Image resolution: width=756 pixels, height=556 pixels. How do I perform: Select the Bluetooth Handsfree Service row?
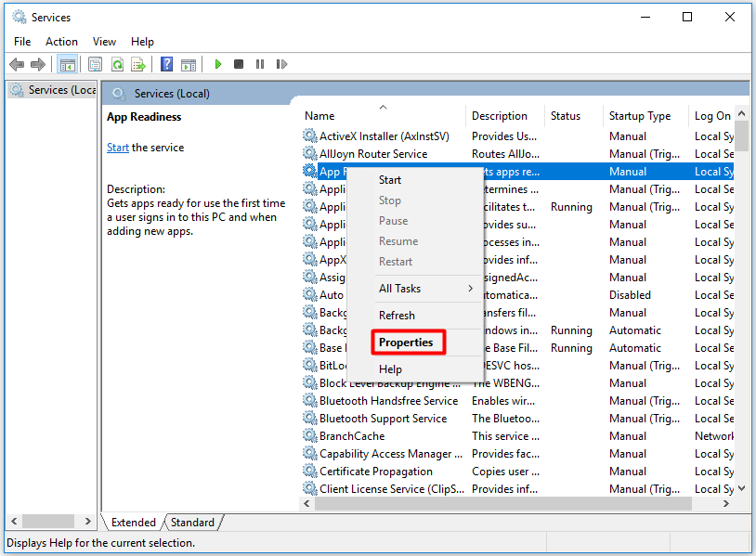[x=518, y=400]
